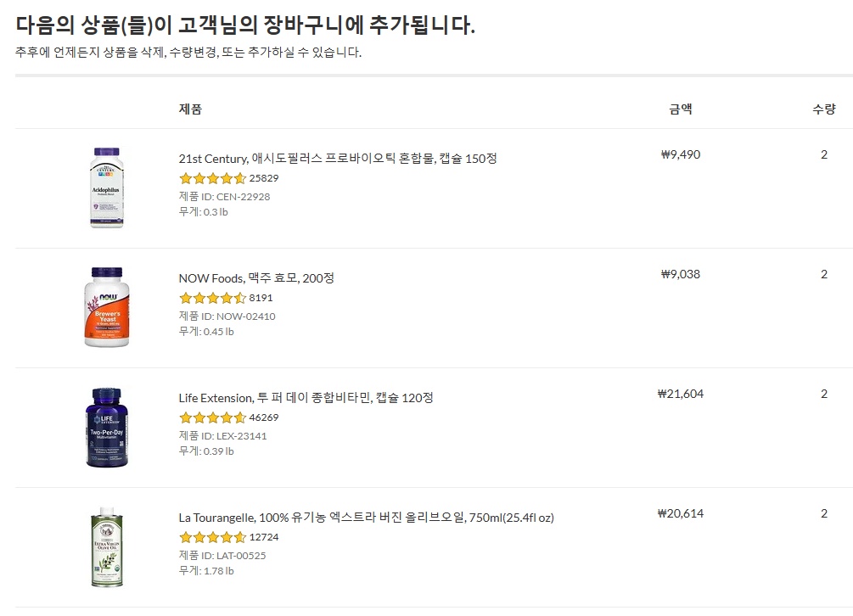This screenshot has height=616, width=853.
Task: Click the 21st Century probiotic product title
Action: coord(338,158)
